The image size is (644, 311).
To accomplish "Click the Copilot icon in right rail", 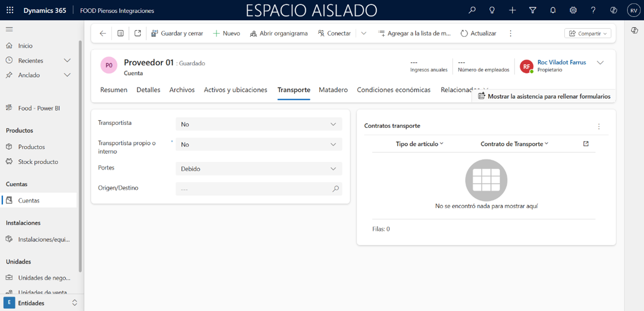I will 634,31.
